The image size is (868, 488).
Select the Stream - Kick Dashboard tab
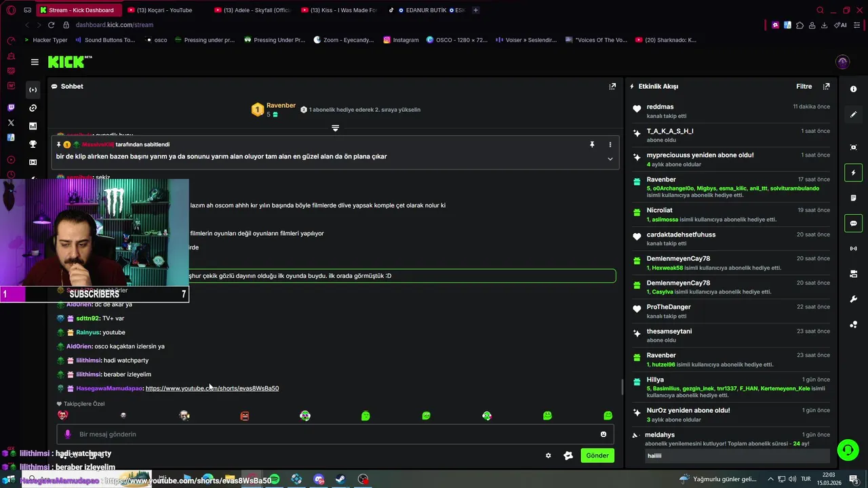tap(79, 10)
